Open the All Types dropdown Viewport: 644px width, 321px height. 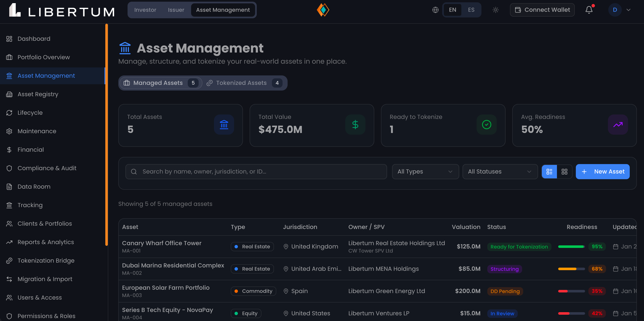click(x=425, y=171)
